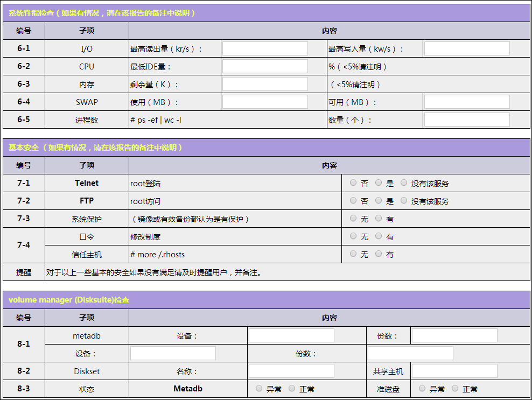This screenshot has height=400, width=532.
Task: Select '没有该服务' for Telnet root登陆
Action: pos(404,183)
